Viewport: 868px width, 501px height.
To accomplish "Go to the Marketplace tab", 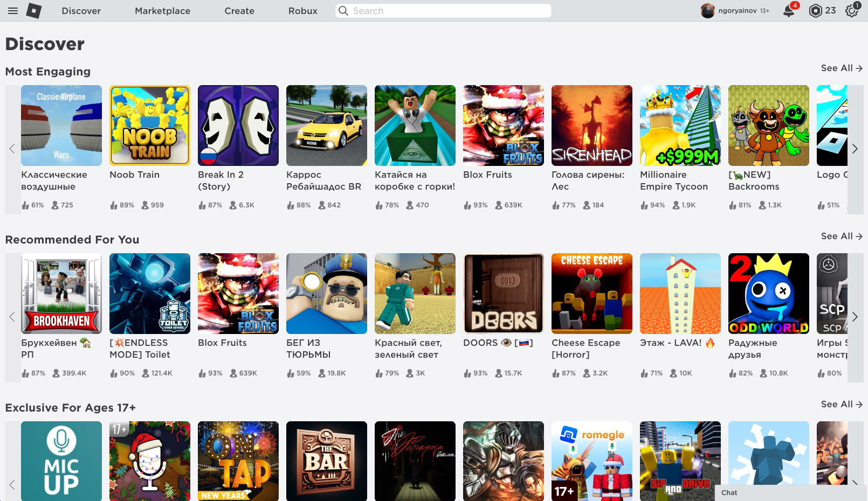I will (162, 11).
